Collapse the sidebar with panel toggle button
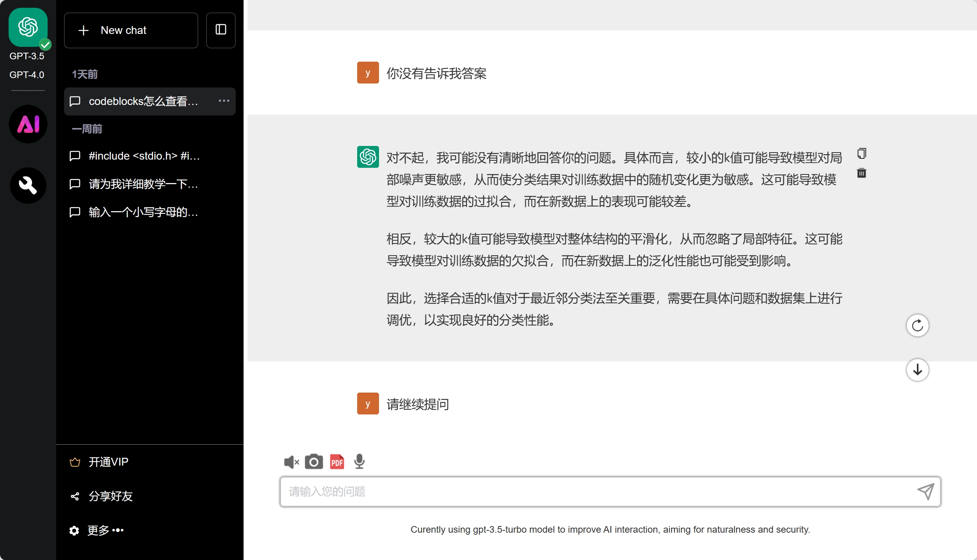This screenshot has width=977, height=560. (x=221, y=30)
